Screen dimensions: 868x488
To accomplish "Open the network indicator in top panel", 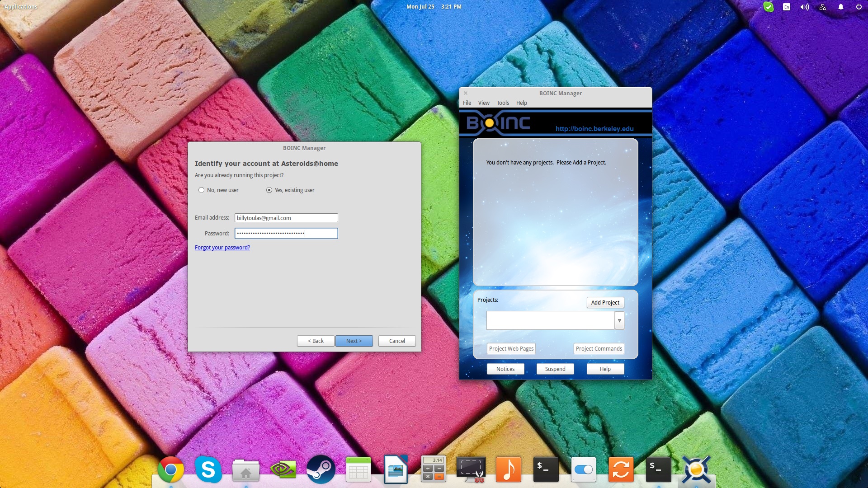I will (x=823, y=7).
